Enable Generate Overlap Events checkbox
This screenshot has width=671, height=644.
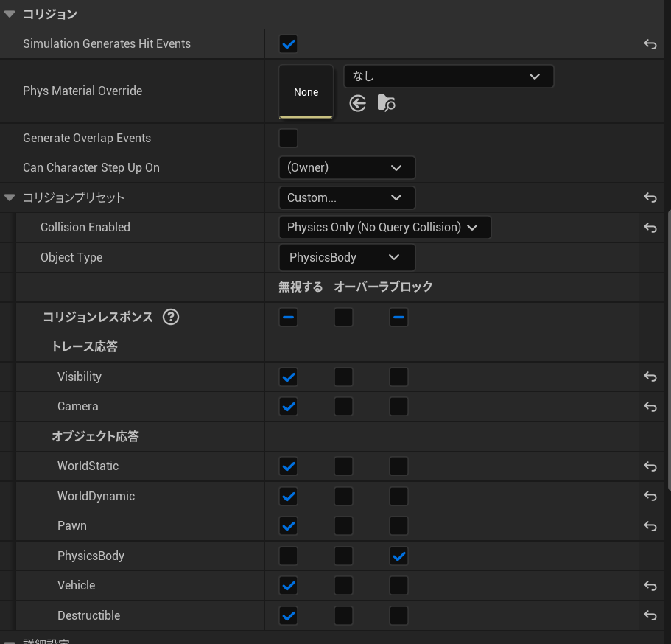(x=289, y=138)
